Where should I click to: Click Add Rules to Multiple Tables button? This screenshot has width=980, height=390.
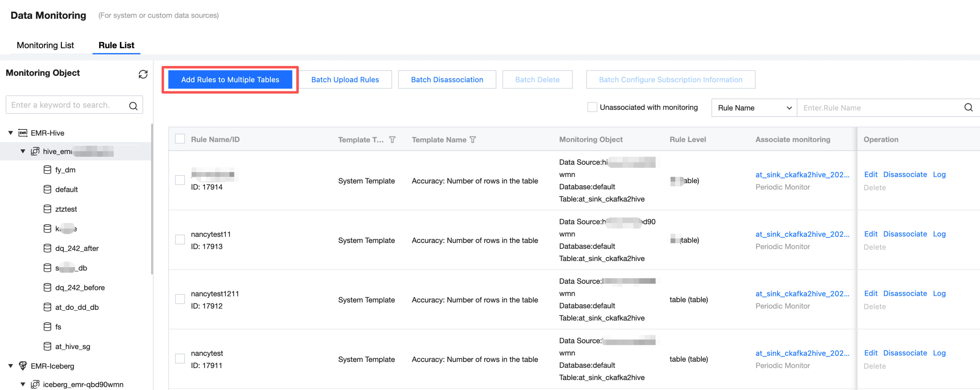[x=230, y=79]
